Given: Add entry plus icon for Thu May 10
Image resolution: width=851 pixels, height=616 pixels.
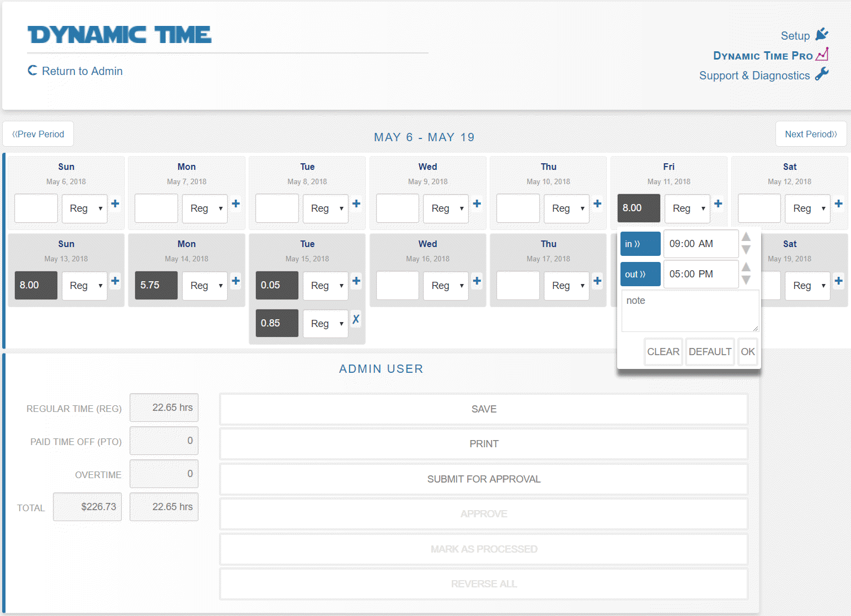Looking at the screenshot, I should coord(597,203).
